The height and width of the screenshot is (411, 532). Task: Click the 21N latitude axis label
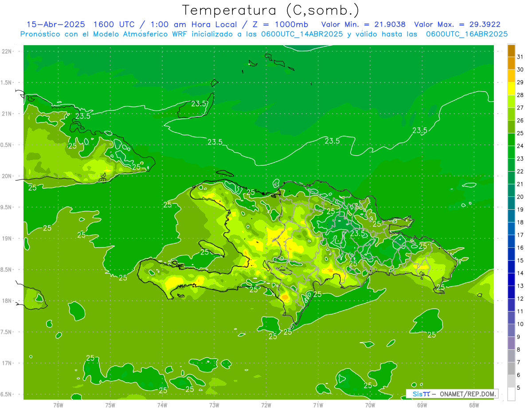coord(7,114)
